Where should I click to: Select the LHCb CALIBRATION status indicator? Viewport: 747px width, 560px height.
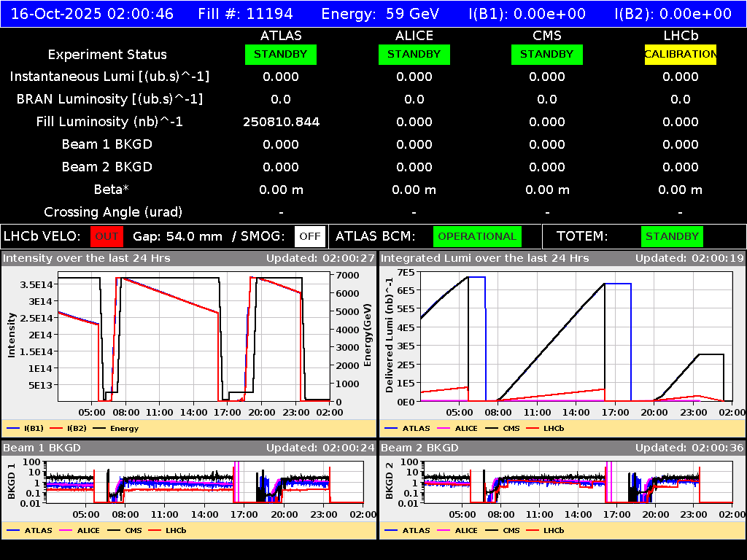679,54
